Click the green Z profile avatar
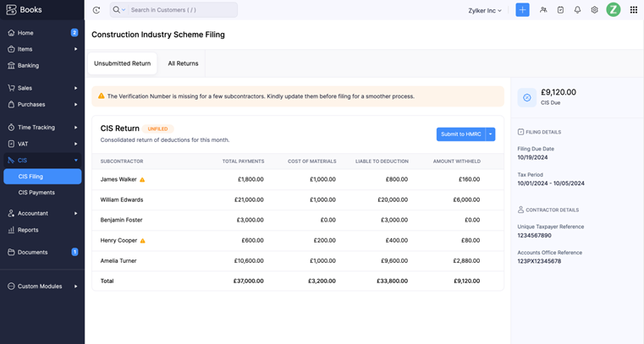644x344 pixels. [x=614, y=10]
